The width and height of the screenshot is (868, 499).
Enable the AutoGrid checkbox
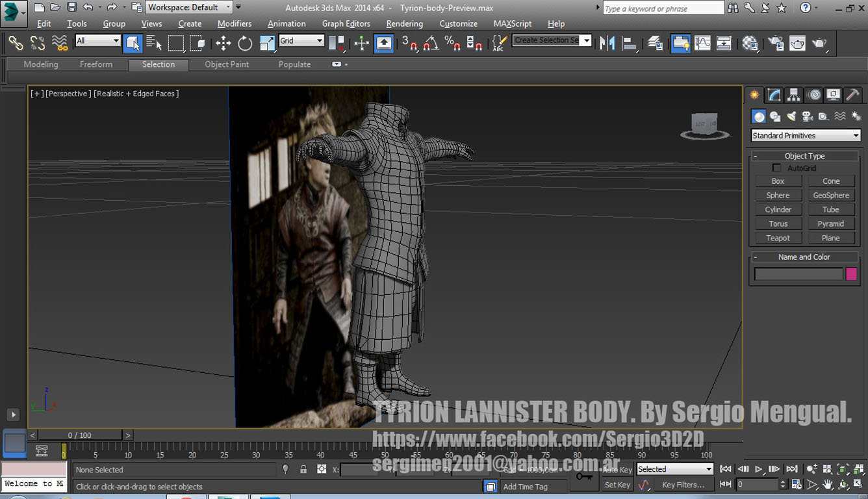[x=776, y=168]
